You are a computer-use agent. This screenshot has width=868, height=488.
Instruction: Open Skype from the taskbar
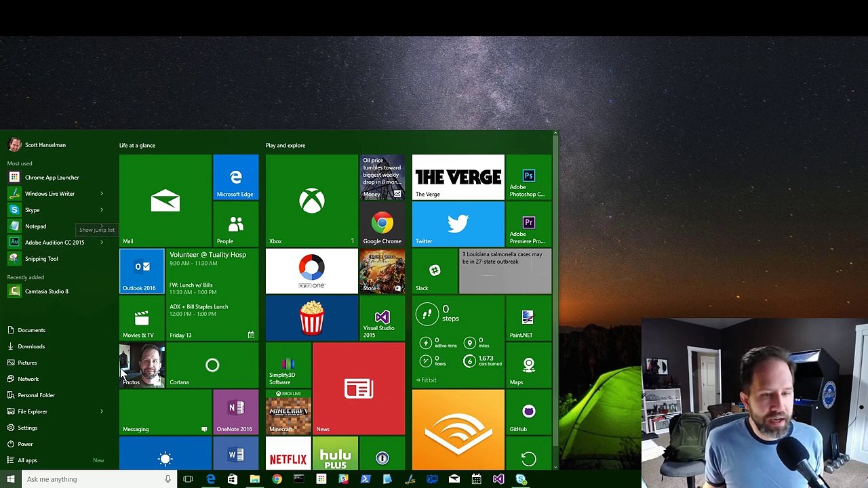pyautogui.click(x=521, y=479)
